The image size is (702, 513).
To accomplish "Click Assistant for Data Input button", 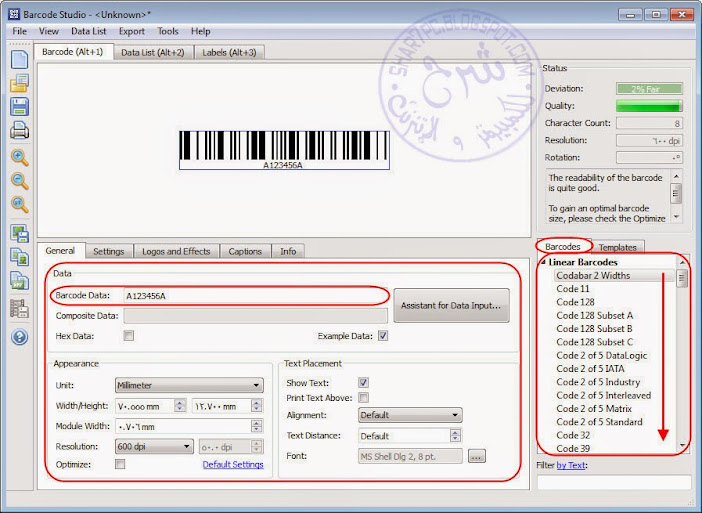I will click(451, 305).
